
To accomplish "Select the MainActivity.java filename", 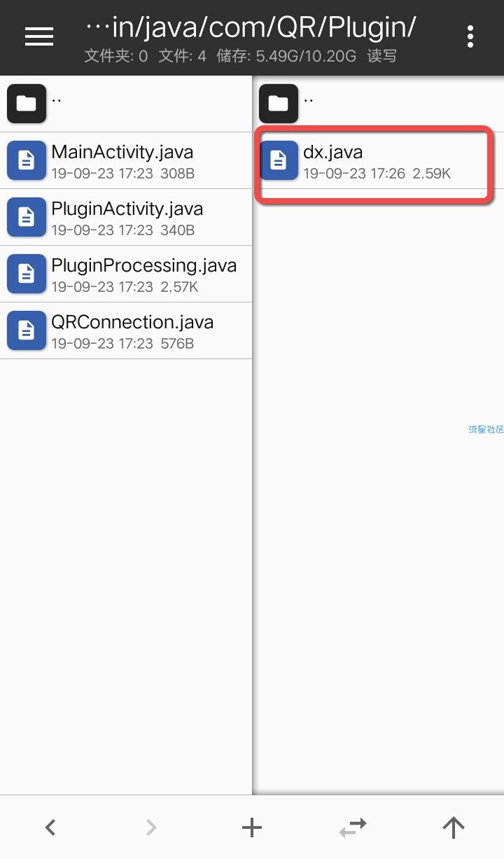I will 122,152.
